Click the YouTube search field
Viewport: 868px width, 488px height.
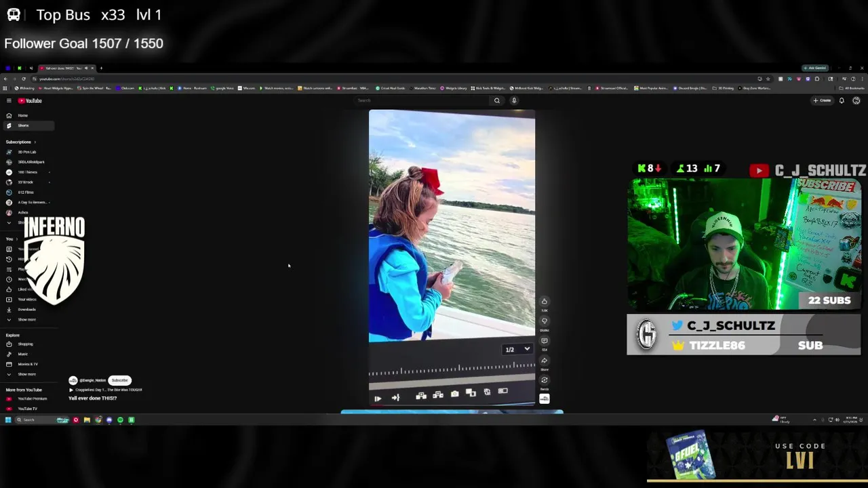422,101
